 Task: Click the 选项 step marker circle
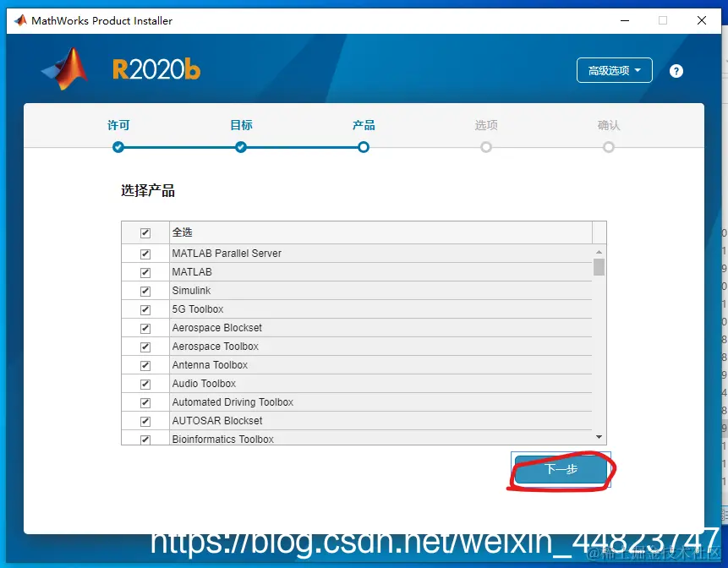click(486, 147)
